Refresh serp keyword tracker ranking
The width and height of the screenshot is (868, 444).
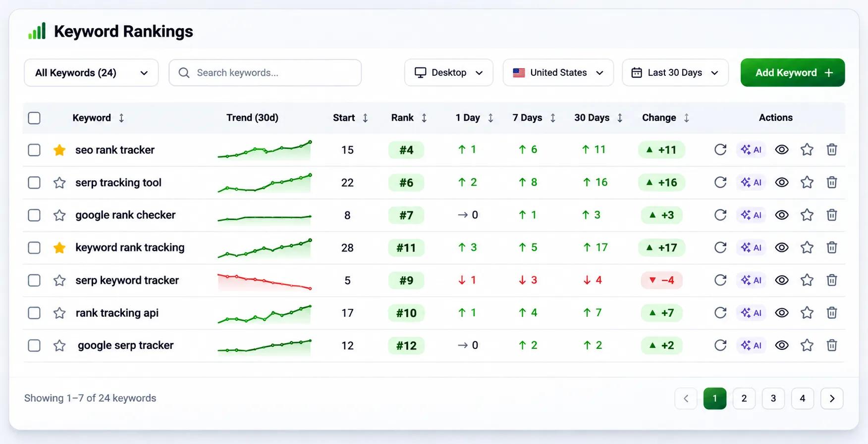(x=720, y=280)
